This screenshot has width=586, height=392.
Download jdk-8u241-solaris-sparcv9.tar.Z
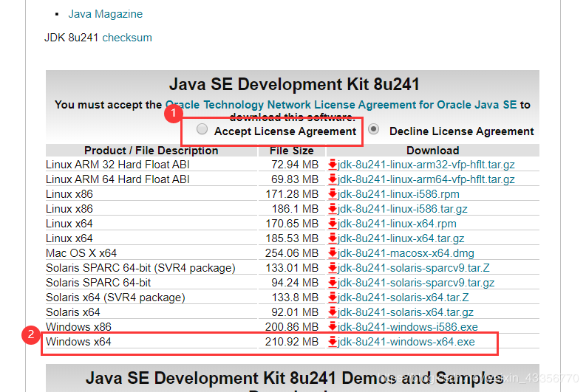coord(413,268)
